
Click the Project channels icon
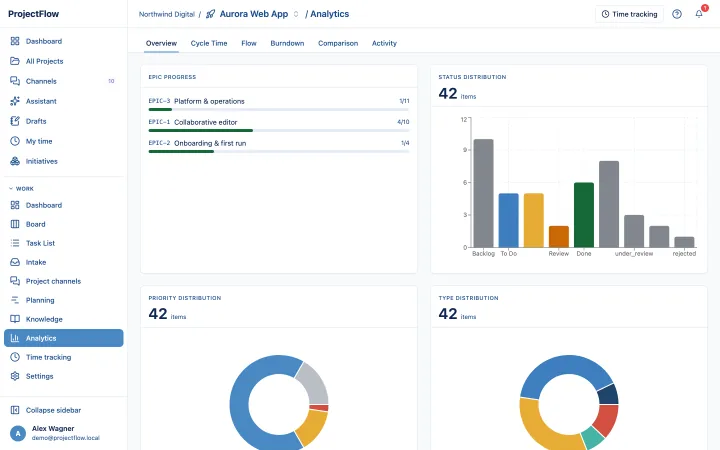(15, 281)
